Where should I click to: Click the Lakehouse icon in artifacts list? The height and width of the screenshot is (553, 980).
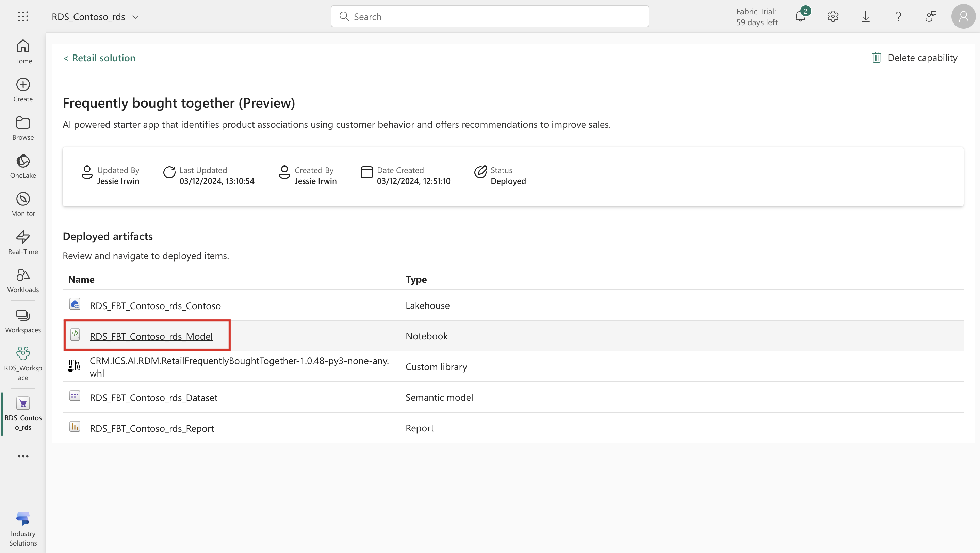click(75, 304)
